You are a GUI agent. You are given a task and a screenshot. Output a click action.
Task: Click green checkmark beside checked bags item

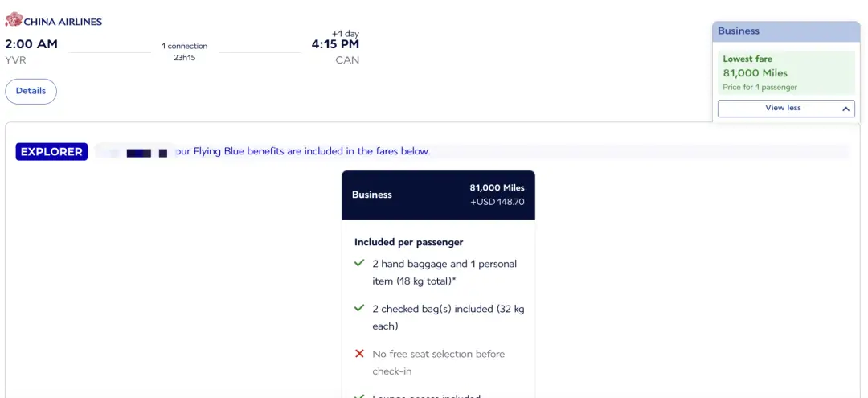point(359,309)
